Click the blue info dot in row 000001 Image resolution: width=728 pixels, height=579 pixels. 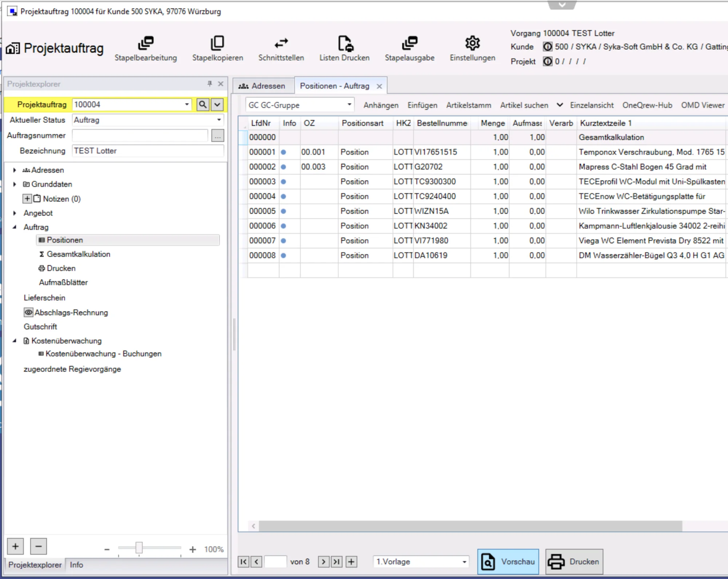coord(284,152)
